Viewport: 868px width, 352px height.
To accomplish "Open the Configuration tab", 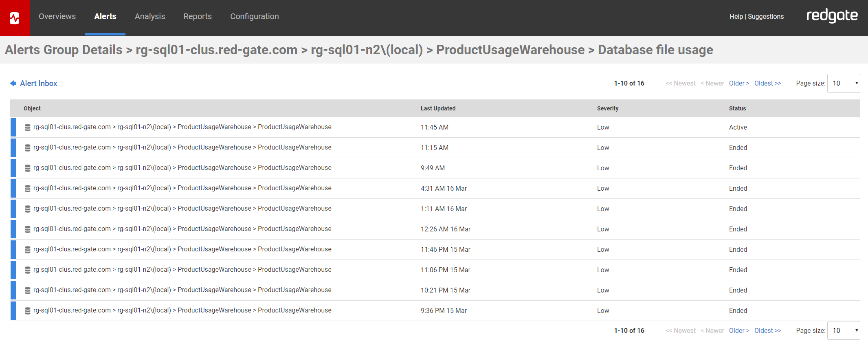I will (x=254, y=17).
